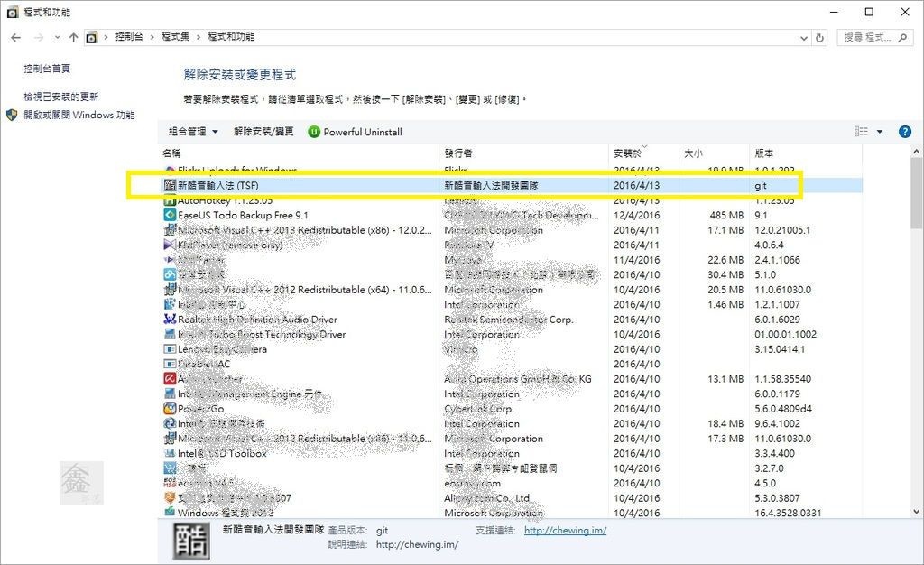Viewport: 924px width, 565px height.
Task: Go up one folder level arrow
Action: (x=74, y=38)
